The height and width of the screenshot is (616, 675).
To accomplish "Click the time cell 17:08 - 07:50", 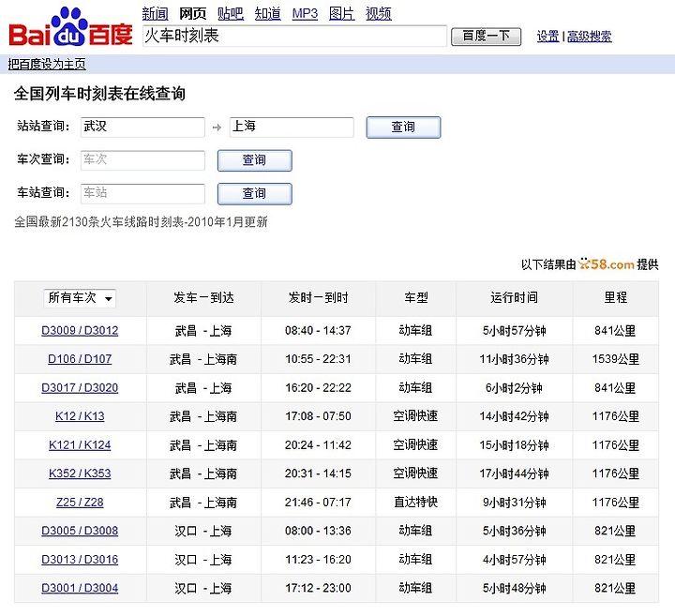I will pyautogui.click(x=318, y=416).
